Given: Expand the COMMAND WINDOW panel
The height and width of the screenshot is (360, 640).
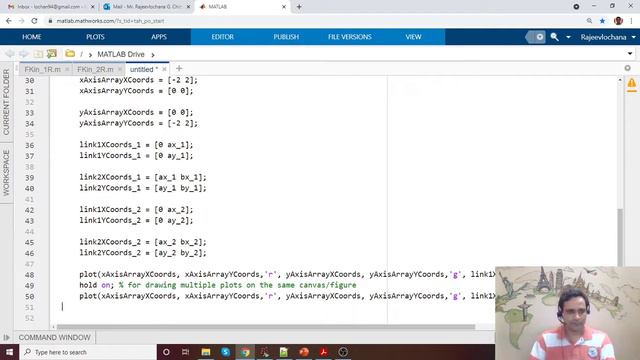Looking at the screenshot, I should (x=54, y=338).
